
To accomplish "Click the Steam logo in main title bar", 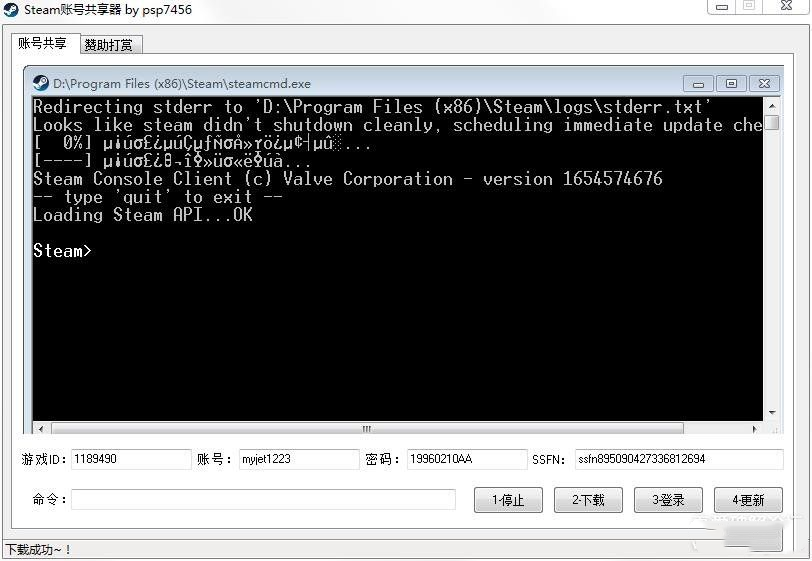I will pos(11,10).
